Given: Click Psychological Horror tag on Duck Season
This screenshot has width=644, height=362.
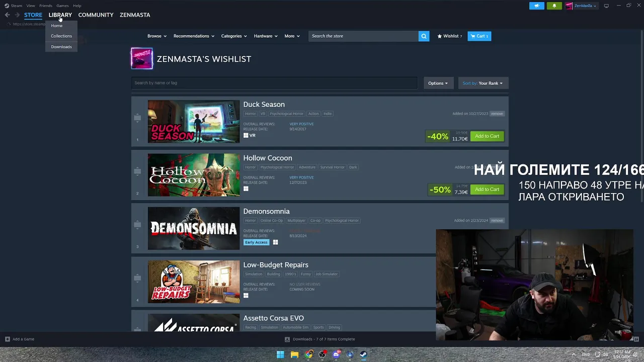Looking at the screenshot, I should (x=286, y=114).
